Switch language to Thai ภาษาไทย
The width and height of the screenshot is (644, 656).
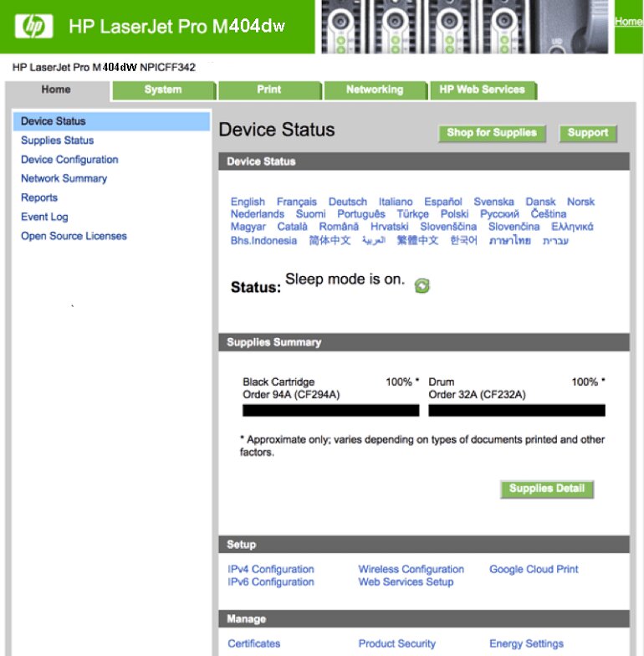[x=510, y=240]
